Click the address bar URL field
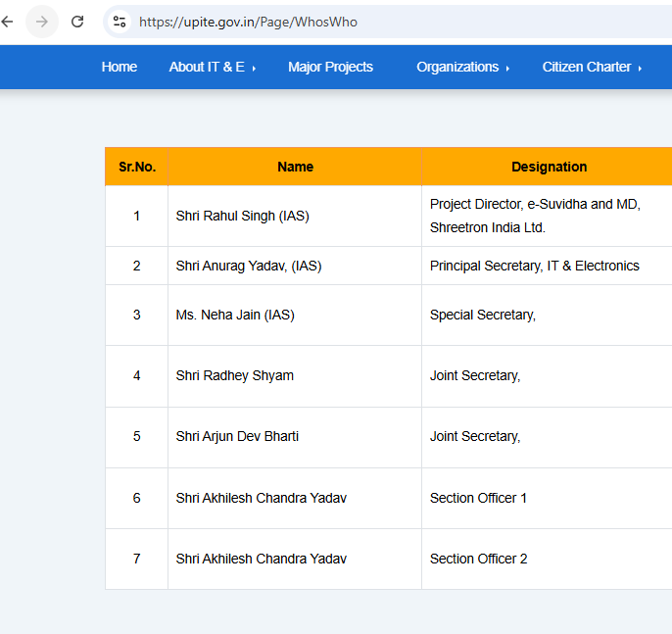Viewport: 672px width, 634px height. 386,22
